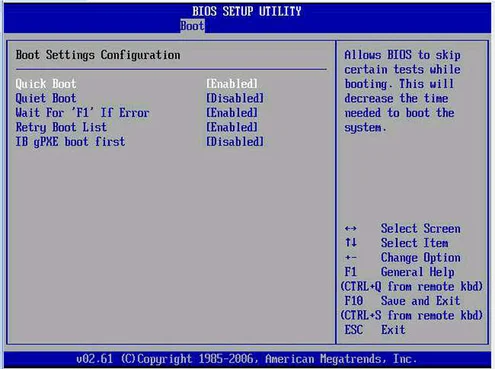The width and height of the screenshot is (495, 369).
Task: Change the Quiet Boot [Disabled] value
Action: 235,98
